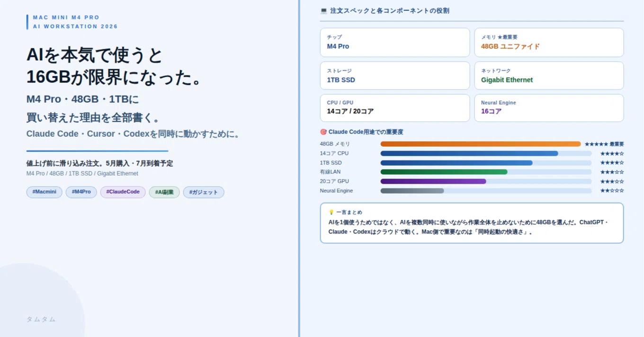
Task: Click the headline AIを本気で使うと
Action: pyautogui.click(x=94, y=55)
